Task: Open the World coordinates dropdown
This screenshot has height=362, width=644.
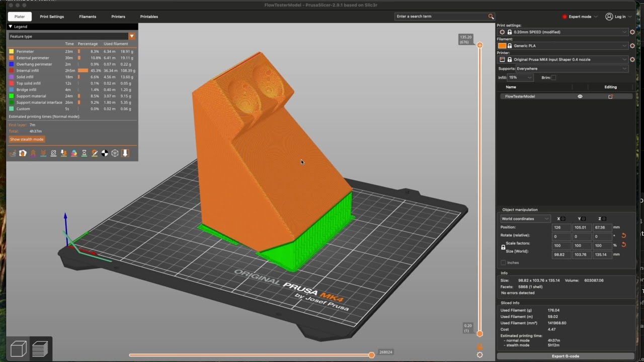Action: [525, 219]
